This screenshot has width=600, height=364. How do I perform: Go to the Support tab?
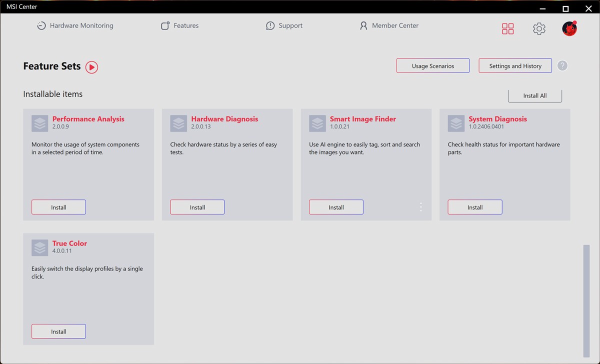284,25
